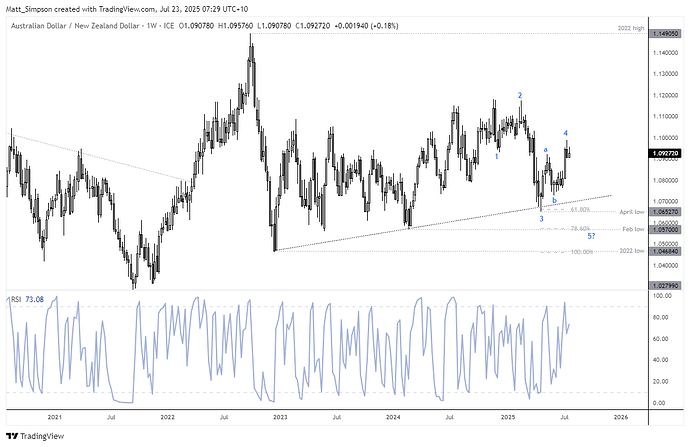
Task: Click the 100.00% Fibonacci level label
Action: pos(582,252)
